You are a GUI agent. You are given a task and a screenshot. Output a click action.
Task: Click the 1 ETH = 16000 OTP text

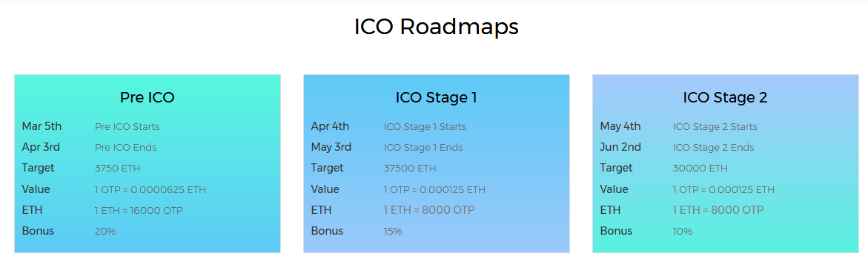[139, 211]
